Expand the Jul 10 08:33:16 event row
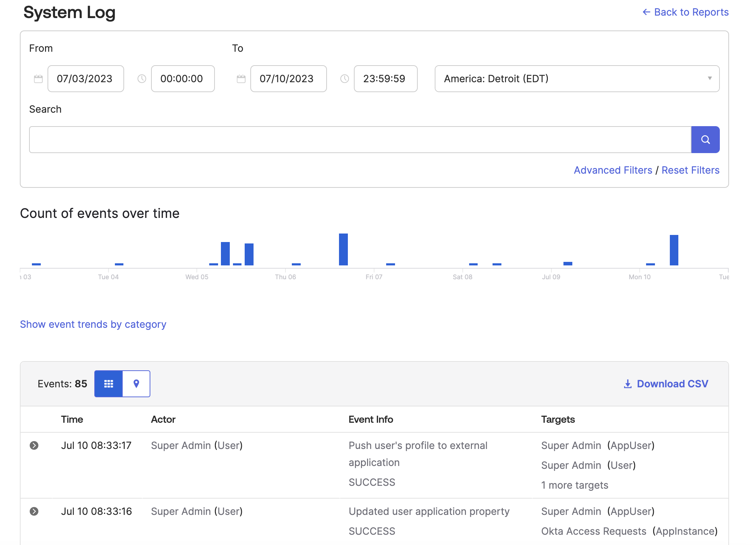Viewport: 756px width, 545px height. pos(34,511)
